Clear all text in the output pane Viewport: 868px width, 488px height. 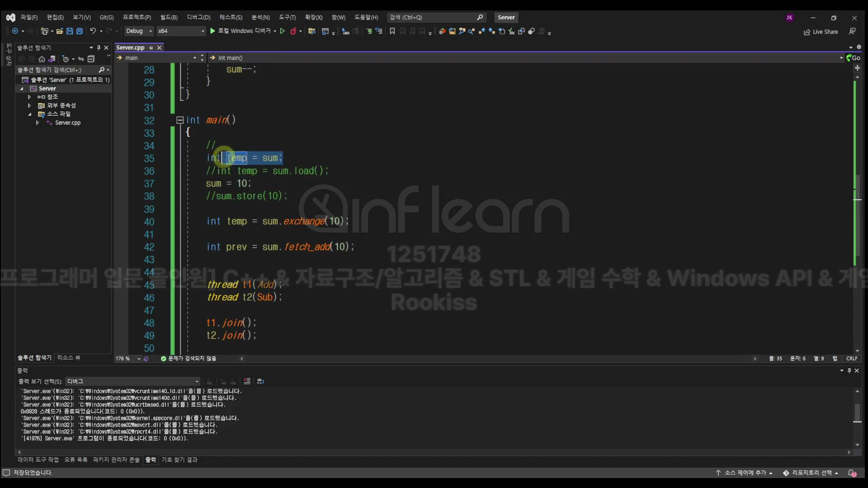(x=247, y=381)
